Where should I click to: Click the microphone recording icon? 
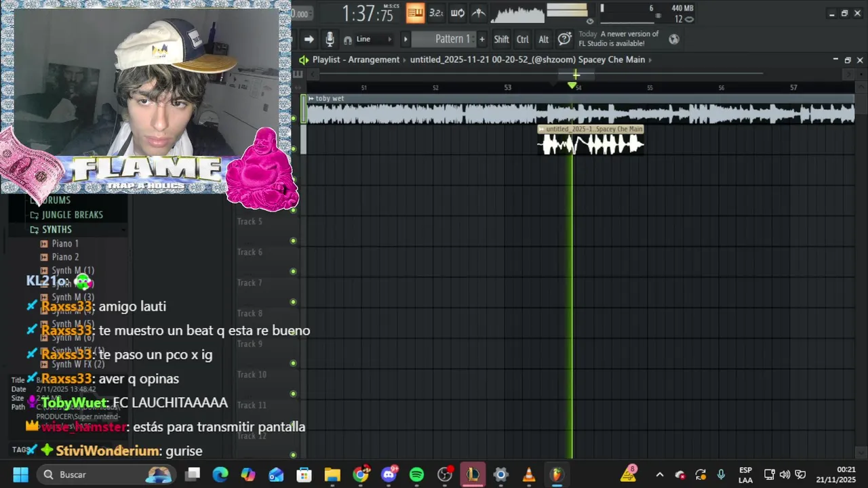330,39
